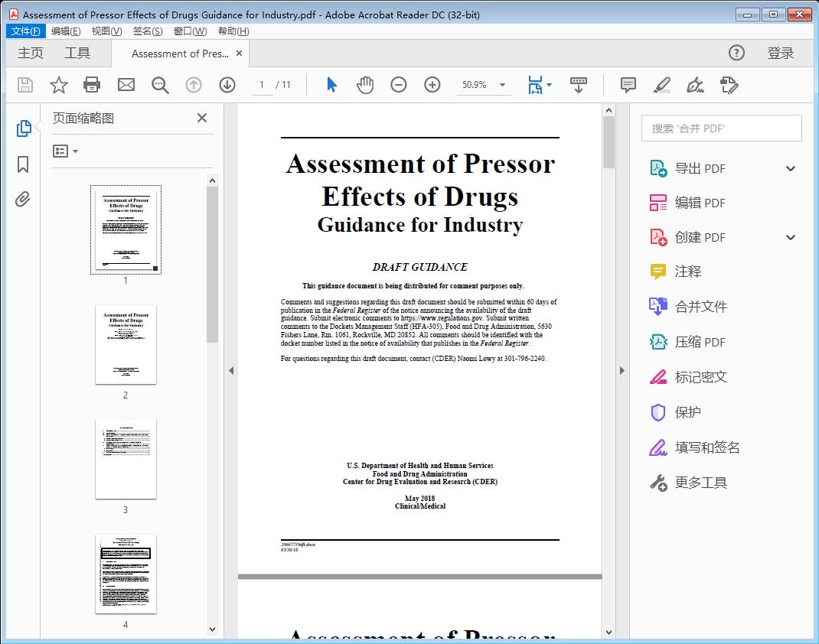The width and height of the screenshot is (819, 644).
Task: Expand the 创建 PDF options chevron
Action: [790, 237]
